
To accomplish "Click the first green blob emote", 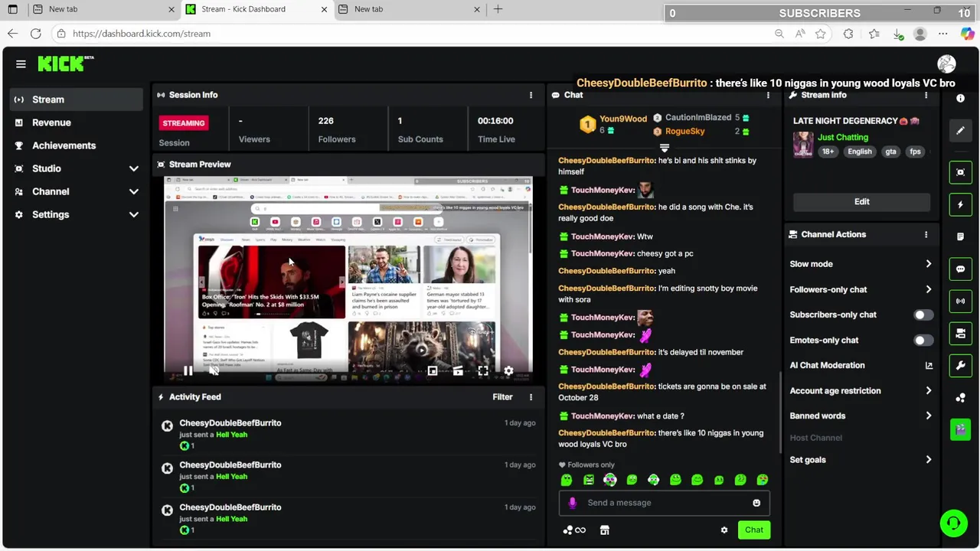I will tap(567, 480).
